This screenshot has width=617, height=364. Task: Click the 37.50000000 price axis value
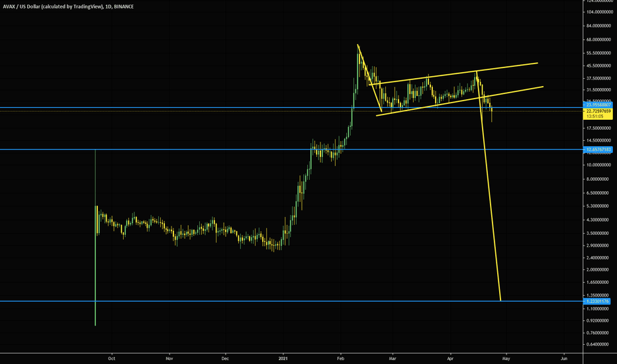pyautogui.click(x=598, y=78)
